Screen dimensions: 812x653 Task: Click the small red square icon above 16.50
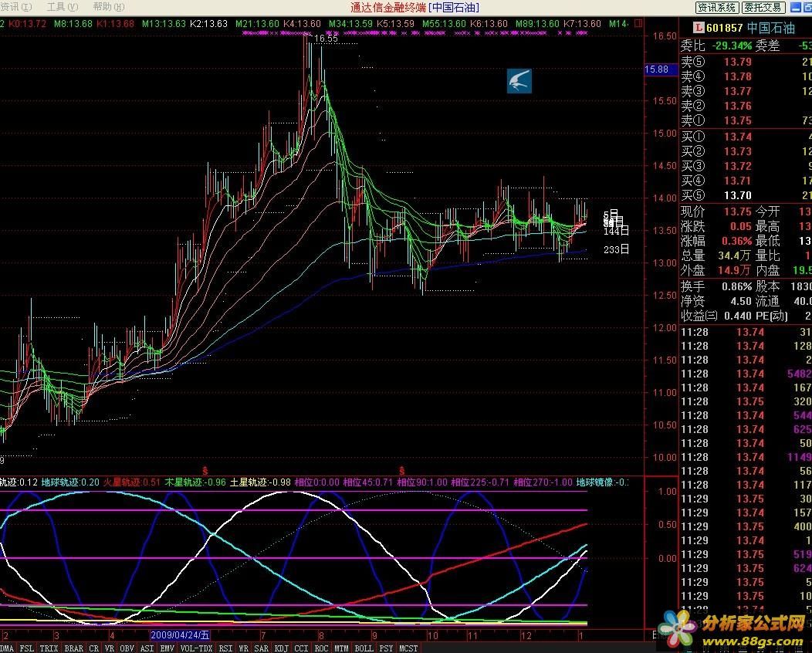pos(638,23)
